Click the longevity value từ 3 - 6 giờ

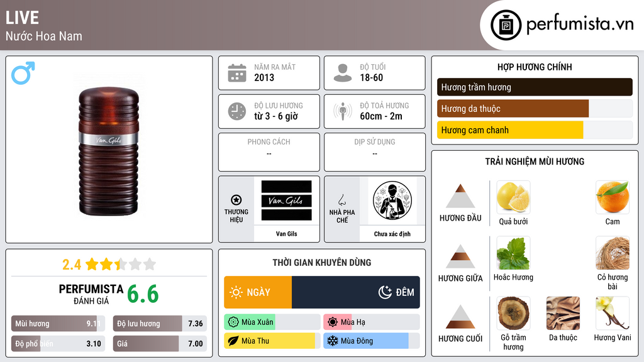(x=276, y=116)
